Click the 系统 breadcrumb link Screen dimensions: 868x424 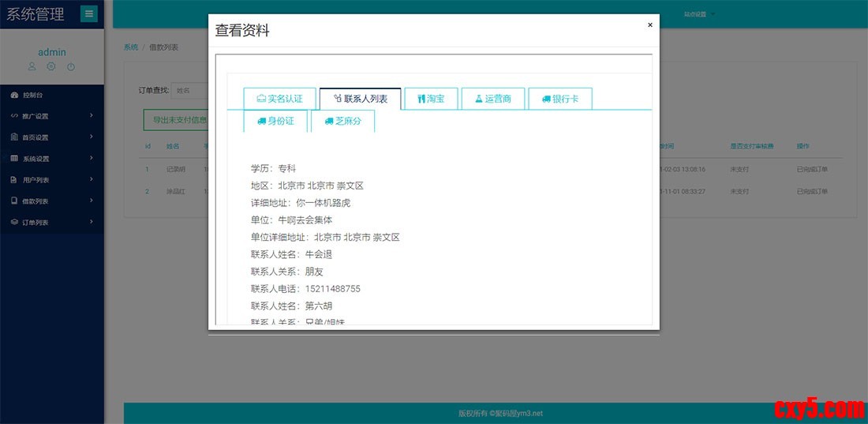pos(130,47)
